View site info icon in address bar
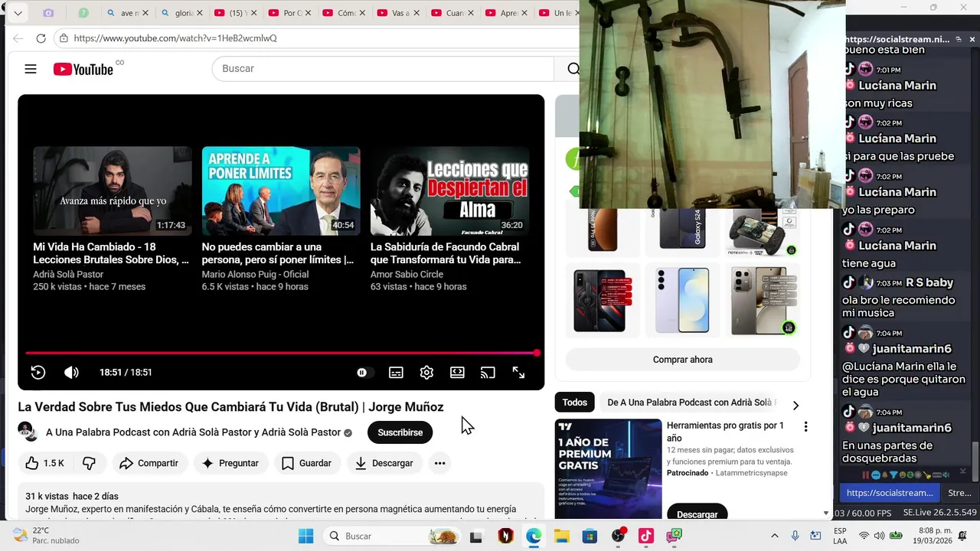This screenshot has height=551, width=980. 63,38
